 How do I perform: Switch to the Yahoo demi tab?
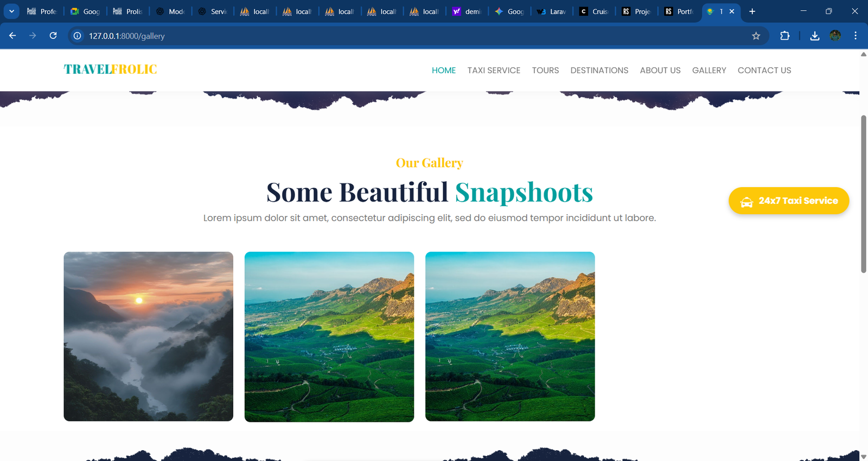[467, 11]
